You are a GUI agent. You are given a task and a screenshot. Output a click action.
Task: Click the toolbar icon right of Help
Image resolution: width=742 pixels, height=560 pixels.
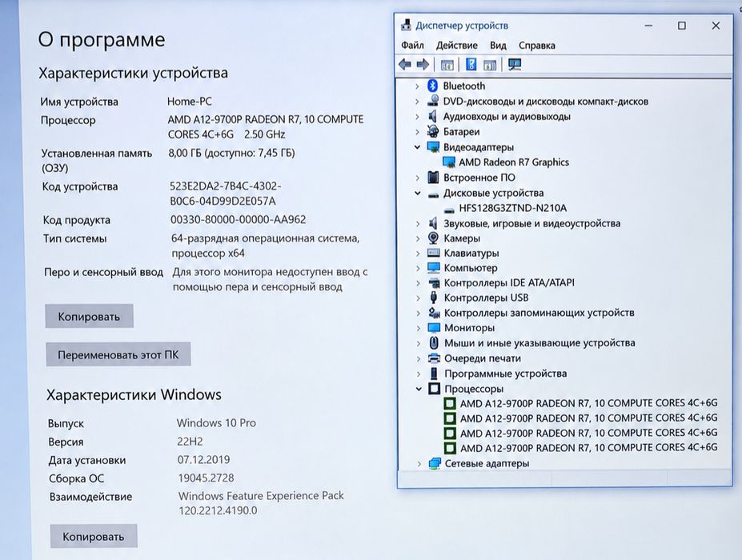[x=490, y=65]
